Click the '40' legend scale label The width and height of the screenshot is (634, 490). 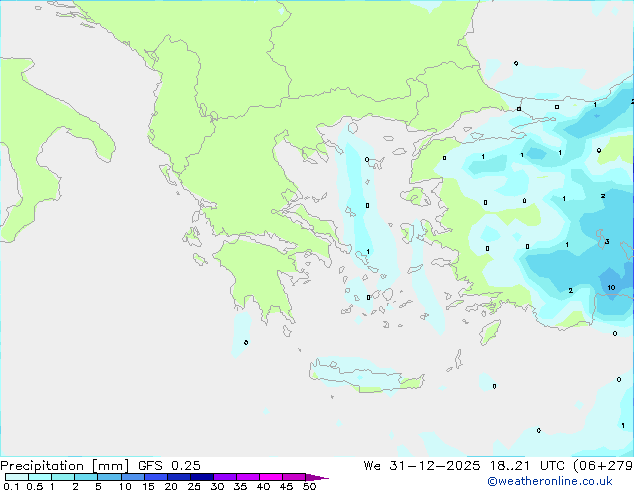[x=263, y=486]
